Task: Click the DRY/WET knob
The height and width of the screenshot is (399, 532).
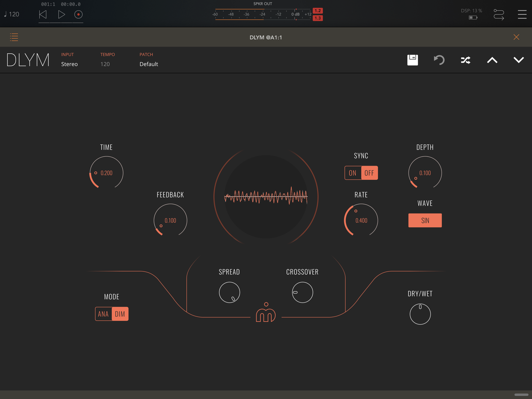Action: click(x=420, y=314)
